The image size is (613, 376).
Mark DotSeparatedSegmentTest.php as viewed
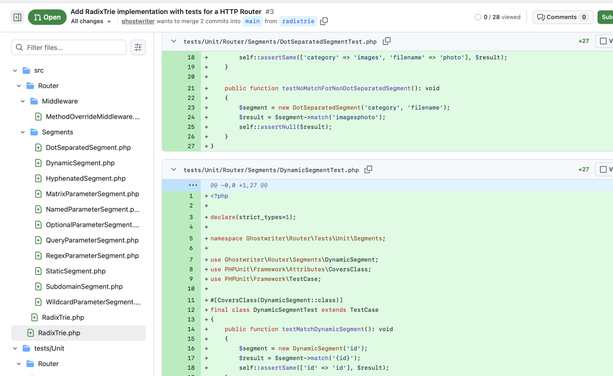(x=603, y=41)
